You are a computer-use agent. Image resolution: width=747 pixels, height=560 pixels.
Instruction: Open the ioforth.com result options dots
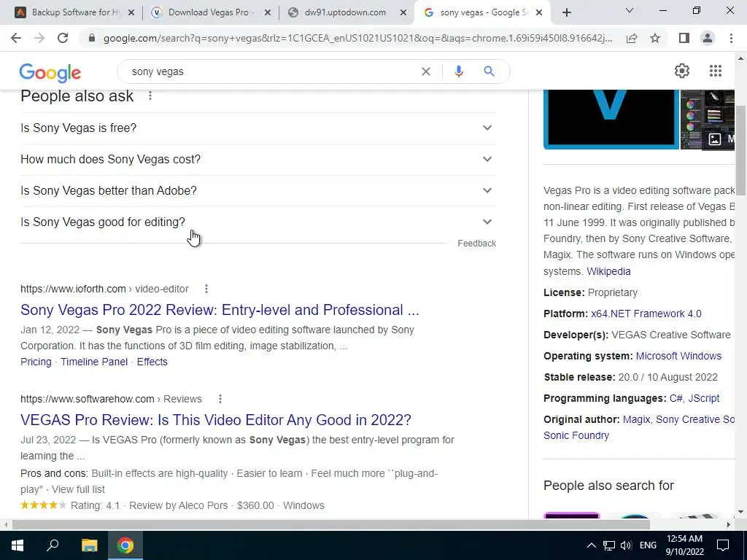[x=206, y=289]
